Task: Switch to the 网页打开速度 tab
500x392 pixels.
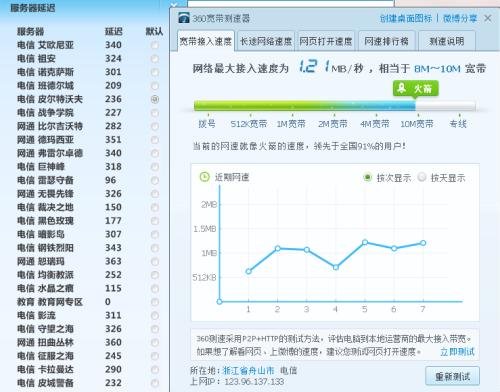Action: (x=326, y=41)
